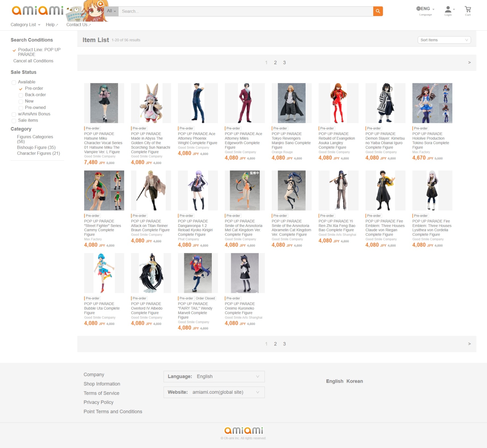Open the Mel Cat Kingdom figure thumbnail

click(x=245, y=190)
